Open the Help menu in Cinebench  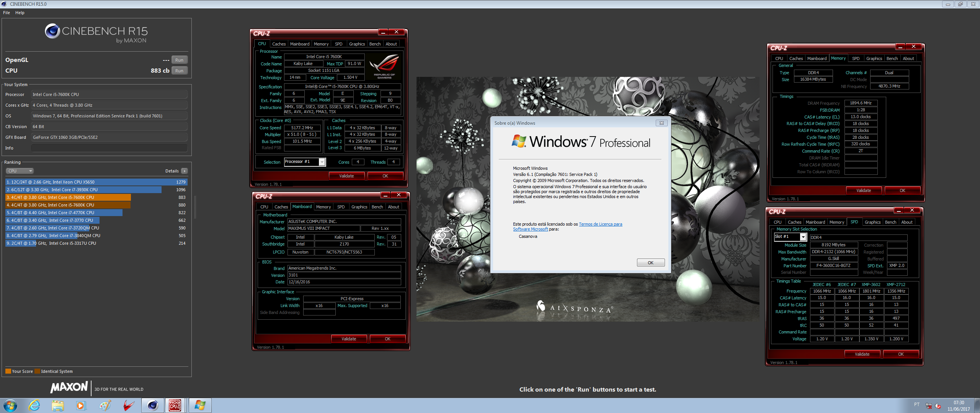click(x=20, y=13)
